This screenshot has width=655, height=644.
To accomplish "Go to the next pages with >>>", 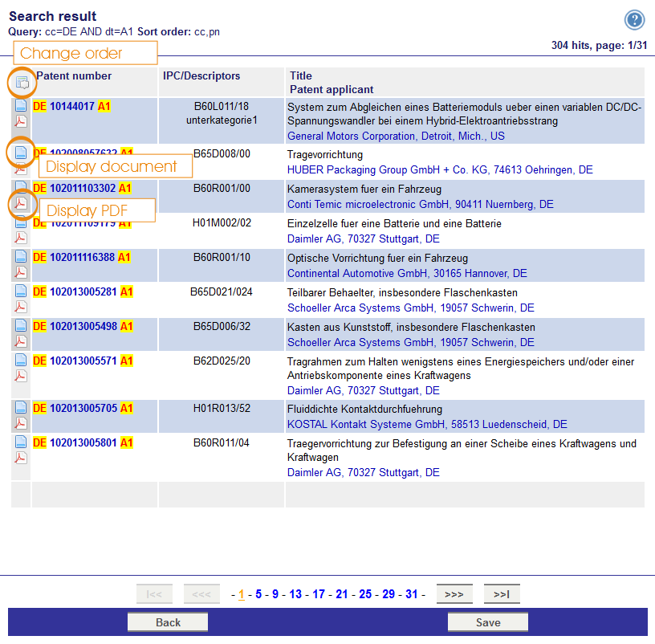I will point(454,594).
